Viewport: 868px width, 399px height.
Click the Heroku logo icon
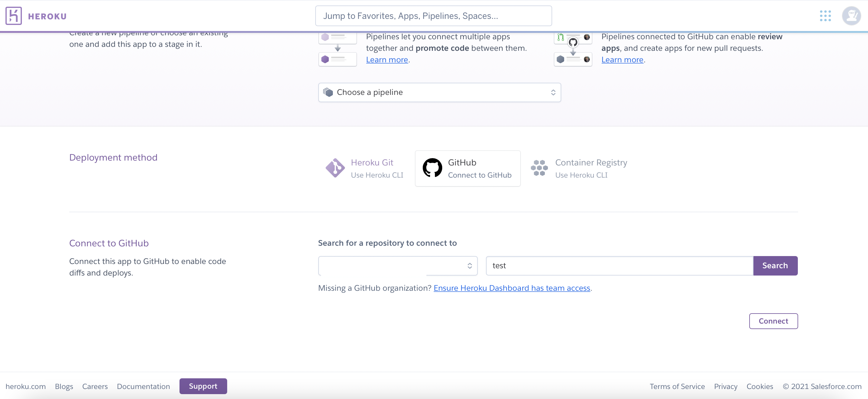click(x=13, y=16)
